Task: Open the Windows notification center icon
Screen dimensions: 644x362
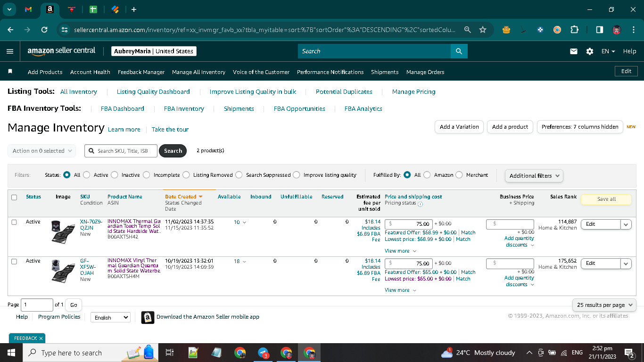Action: (x=628, y=353)
